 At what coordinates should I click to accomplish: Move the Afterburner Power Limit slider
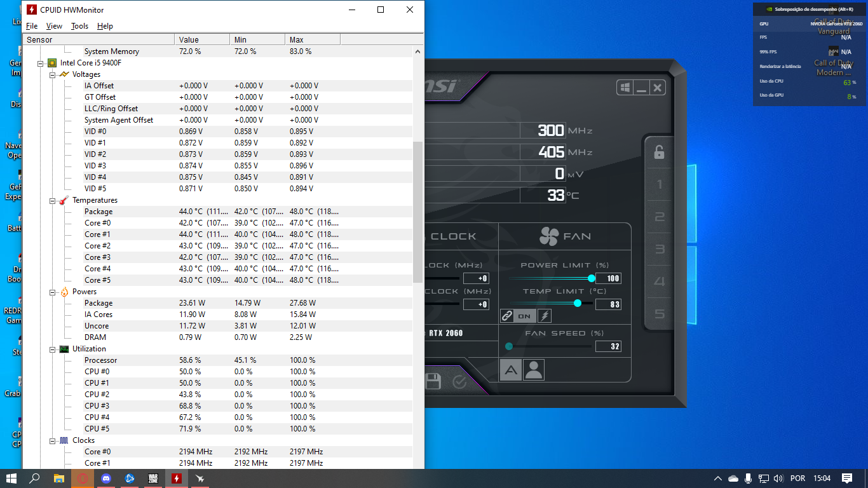point(592,278)
